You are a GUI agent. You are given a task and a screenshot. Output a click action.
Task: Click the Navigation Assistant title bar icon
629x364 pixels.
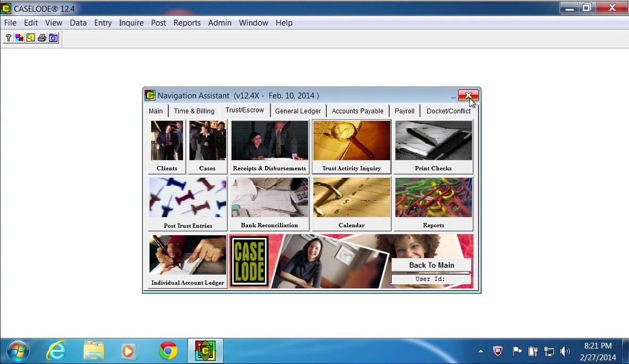click(150, 95)
